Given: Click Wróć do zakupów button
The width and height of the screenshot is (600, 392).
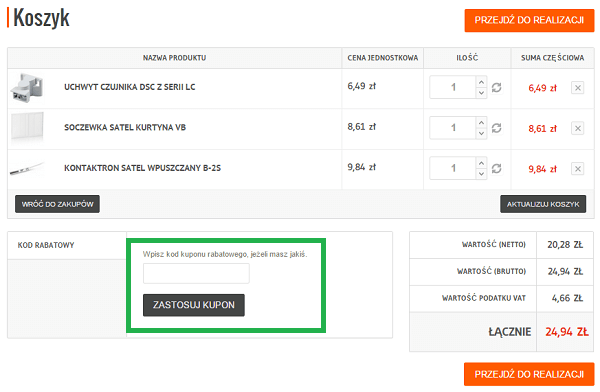Looking at the screenshot, I should pos(57,204).
